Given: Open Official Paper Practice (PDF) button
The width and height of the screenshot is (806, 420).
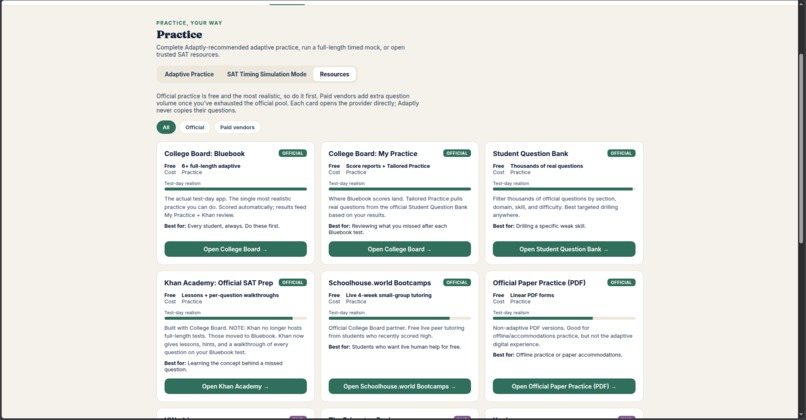Looking at the screenshot, I should click(564, 387).
